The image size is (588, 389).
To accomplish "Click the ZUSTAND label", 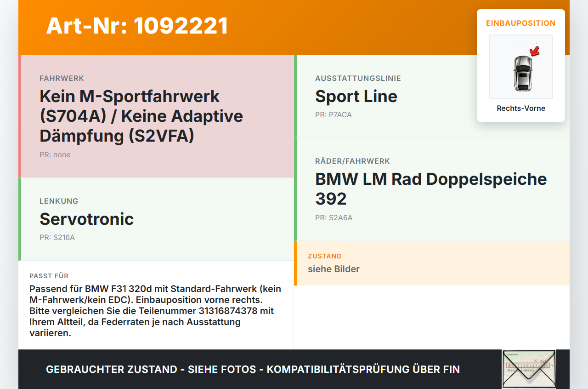I will point(325,256).
